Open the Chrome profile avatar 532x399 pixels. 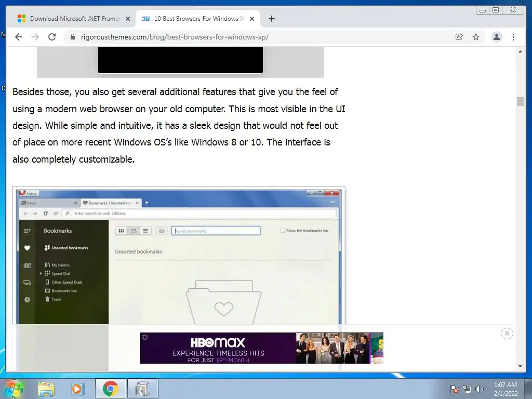(x=496, y=37)
